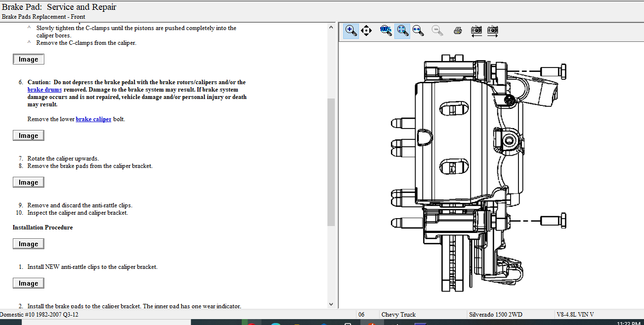Activate the pan arrows tool
The height and width of the screenshot is (325, 644).
click(366, 31)
